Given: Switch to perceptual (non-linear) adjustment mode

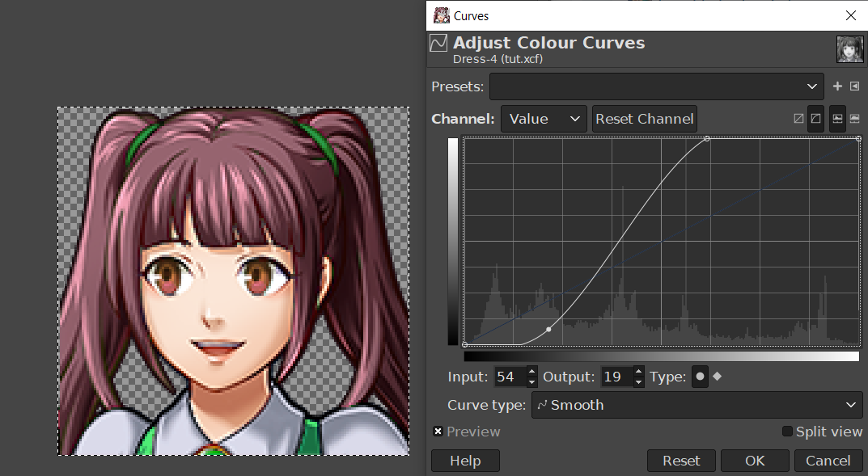Looking at the screenshot, I should pos(815,119).
